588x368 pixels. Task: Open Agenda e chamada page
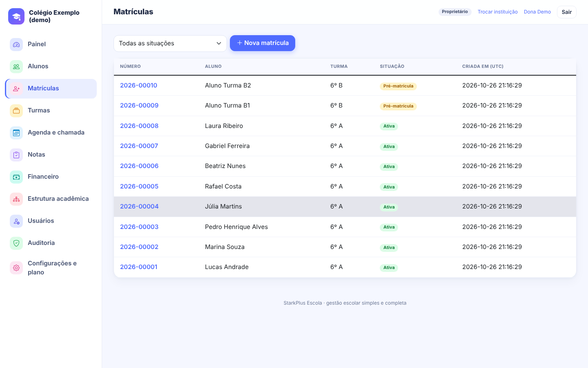[51, 132]
